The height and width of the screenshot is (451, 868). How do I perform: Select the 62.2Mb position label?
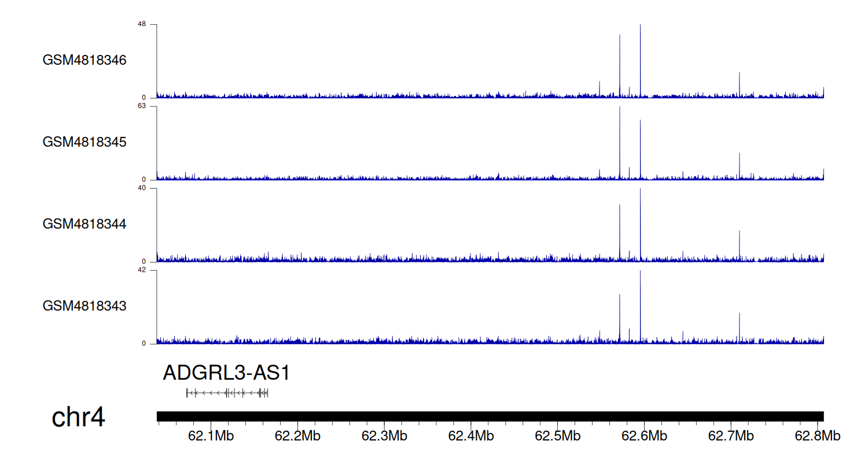(297, 435)
